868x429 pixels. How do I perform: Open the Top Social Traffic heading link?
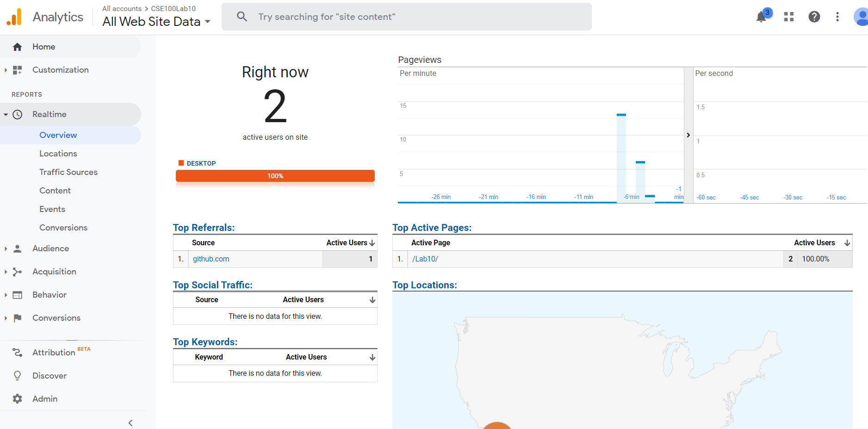pyautogui.click(x=213, y=285)
